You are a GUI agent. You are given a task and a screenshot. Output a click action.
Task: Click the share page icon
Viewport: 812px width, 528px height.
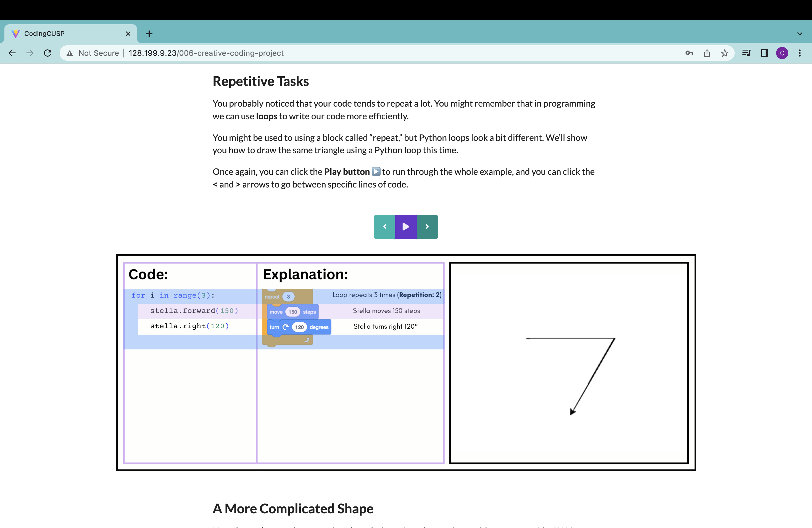(707, 53)
